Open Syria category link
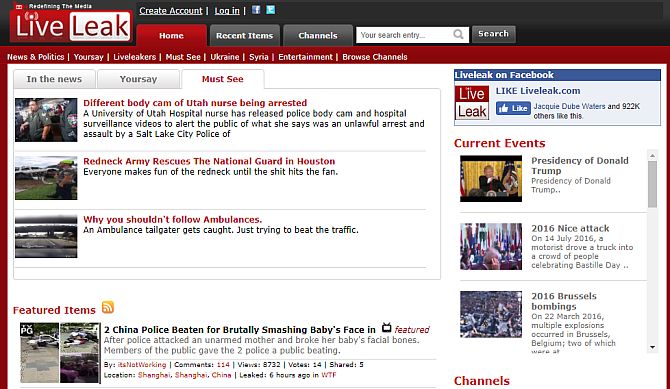The image size is (670, 389). pos(259,57)
